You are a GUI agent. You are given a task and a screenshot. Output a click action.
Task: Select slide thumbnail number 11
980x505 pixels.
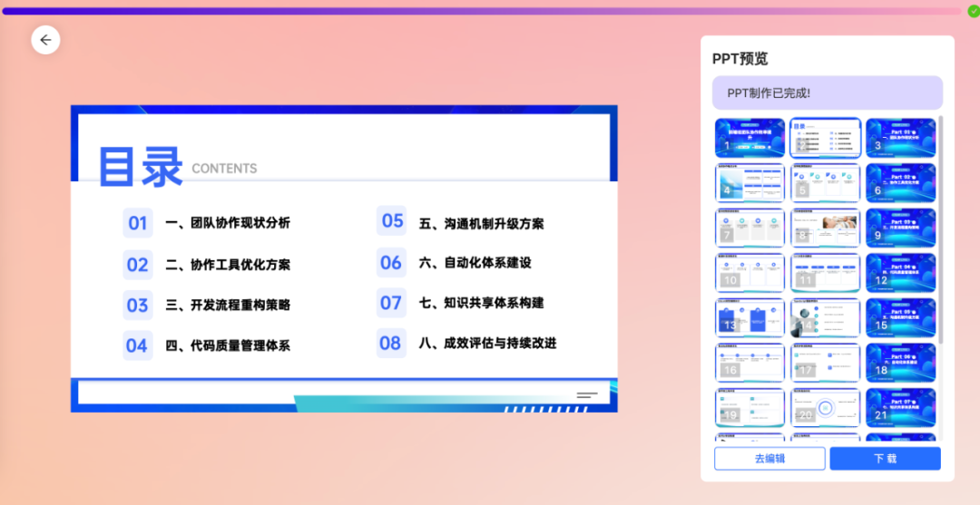tap(825, 272)
